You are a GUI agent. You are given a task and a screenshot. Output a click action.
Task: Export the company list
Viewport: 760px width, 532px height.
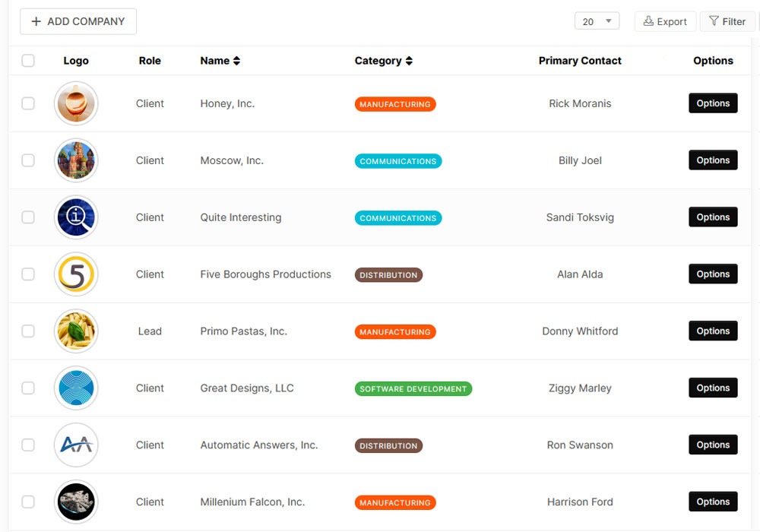tap(665, 21)
